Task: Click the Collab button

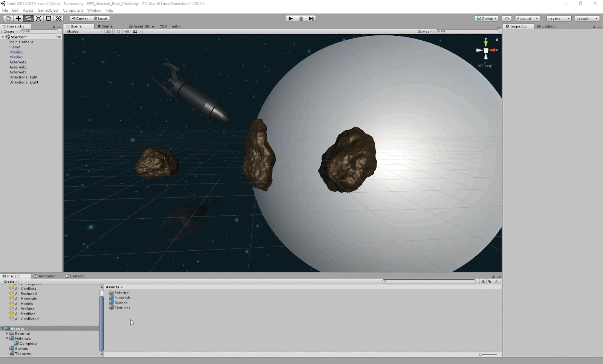Action: click(x=487, y=18)
